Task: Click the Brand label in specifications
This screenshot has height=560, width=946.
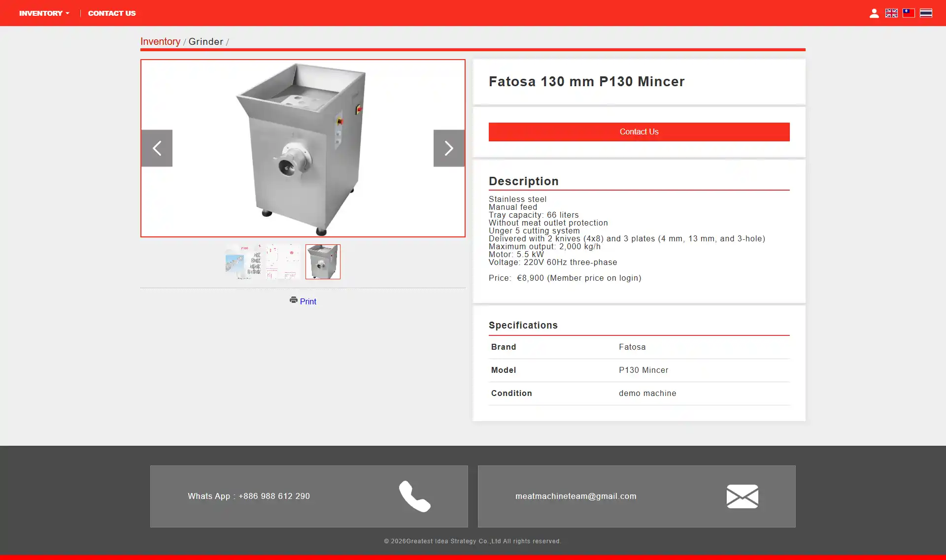Action: coord(504,347)
